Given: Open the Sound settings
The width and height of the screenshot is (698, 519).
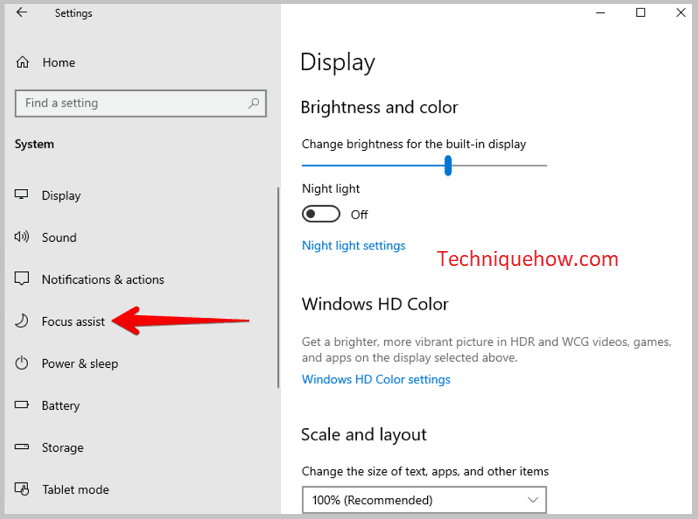Looking at the screenshot, I should (59, 237).
